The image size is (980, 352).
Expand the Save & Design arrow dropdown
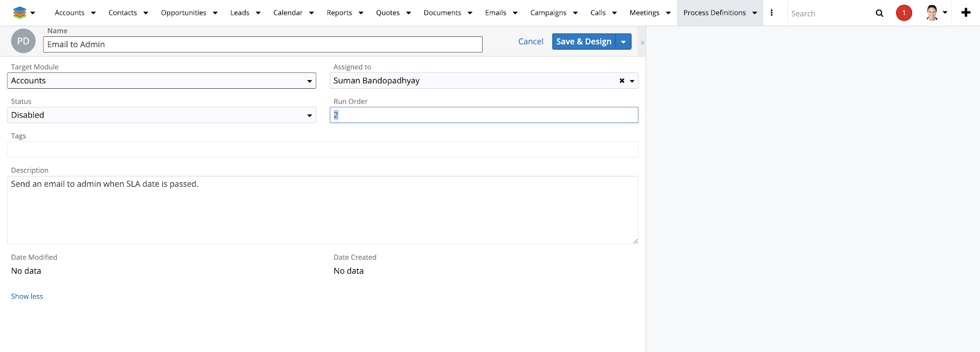(x=624, y=42)
